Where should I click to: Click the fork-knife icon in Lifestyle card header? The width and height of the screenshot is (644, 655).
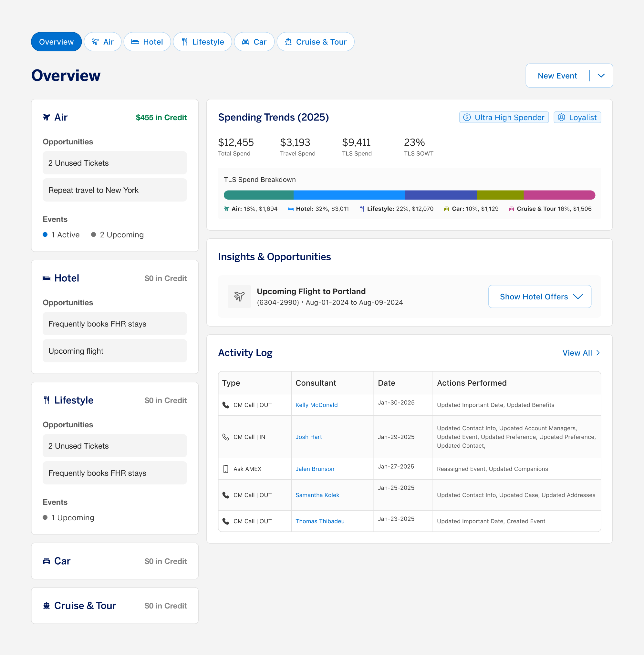point(47,400)
